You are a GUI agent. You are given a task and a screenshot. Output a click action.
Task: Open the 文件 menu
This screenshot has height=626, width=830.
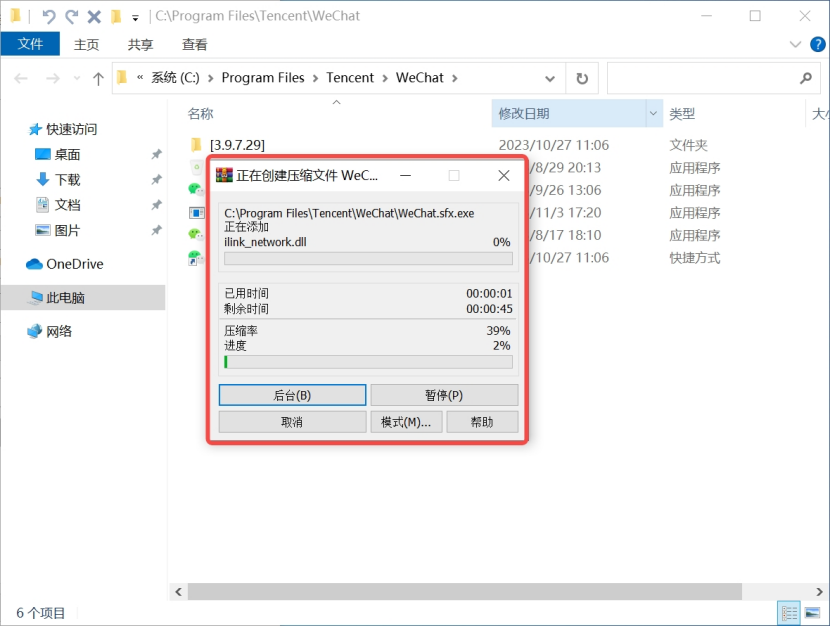(30, 44)
